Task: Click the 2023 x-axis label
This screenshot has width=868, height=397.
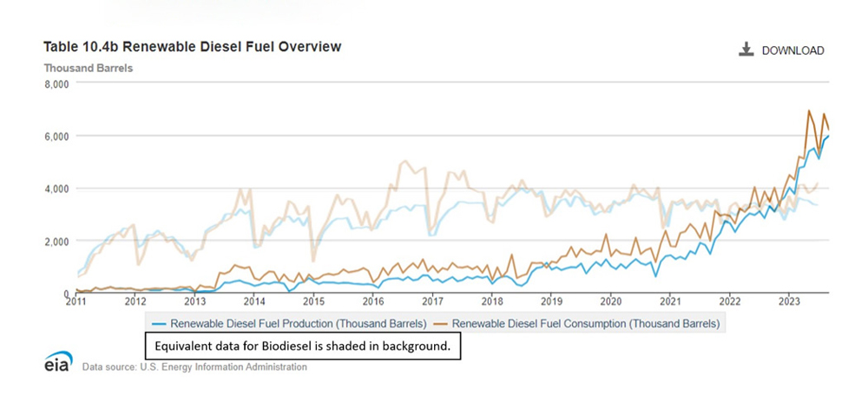Action: [x=789, y=301]
